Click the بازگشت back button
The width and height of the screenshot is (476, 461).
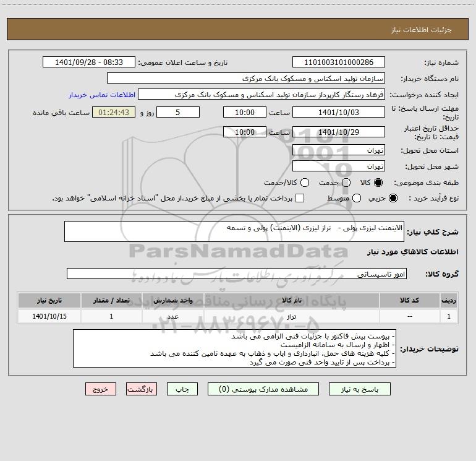click(142, 389)
